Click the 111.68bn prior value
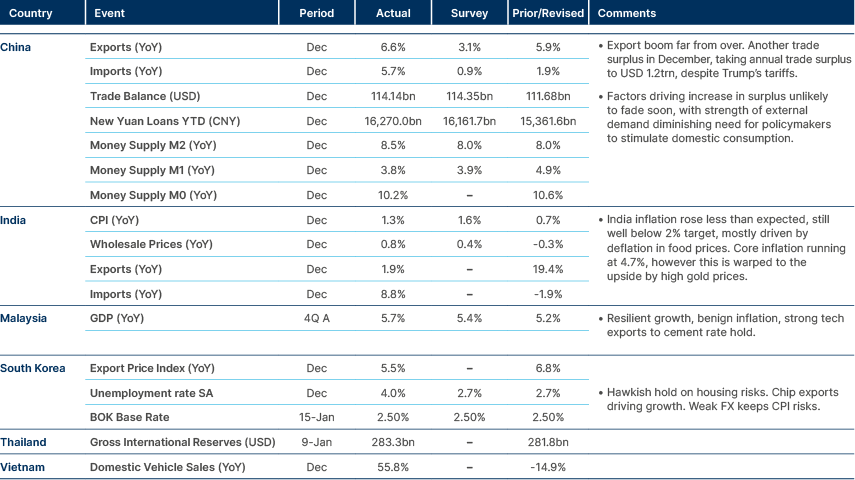Screen dimensions: 855x480 pyautogui.click(x=548, y=96)
